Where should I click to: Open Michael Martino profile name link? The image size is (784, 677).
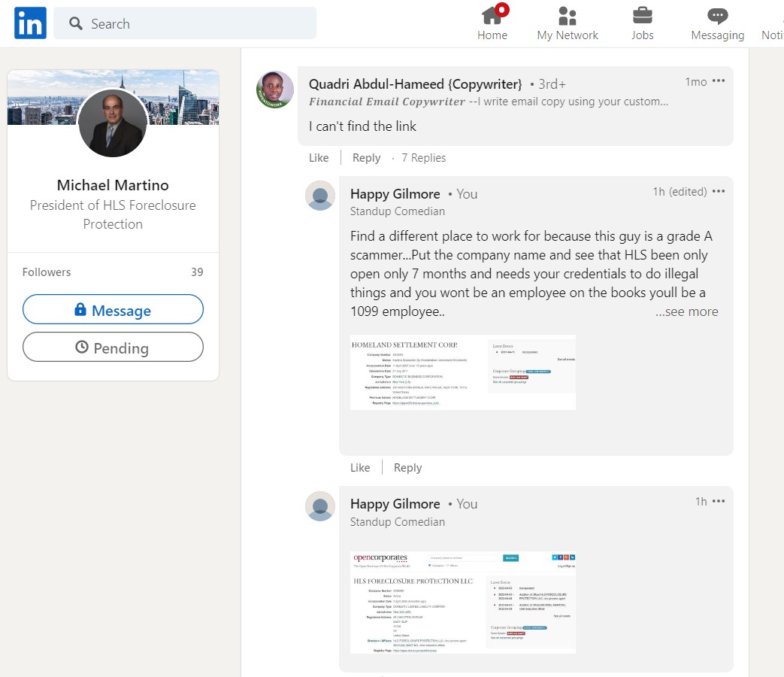[113, 185]
